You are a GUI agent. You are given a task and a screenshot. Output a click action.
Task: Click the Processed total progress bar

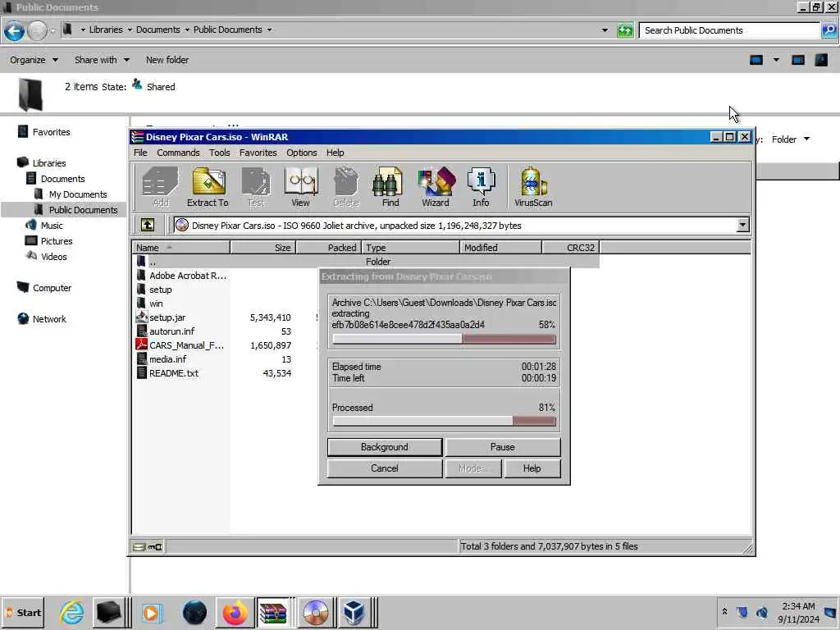[444, 422]
